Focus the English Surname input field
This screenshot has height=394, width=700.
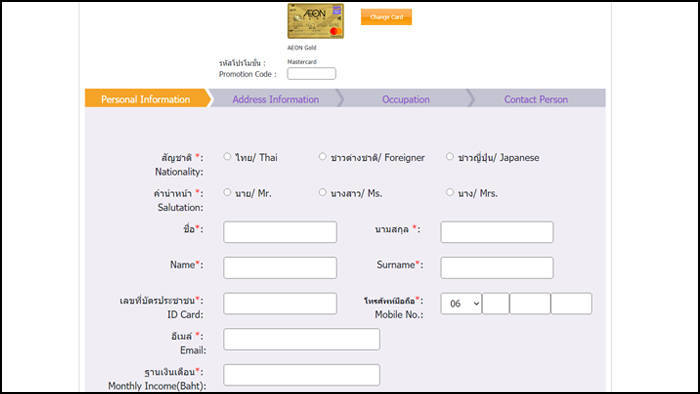(x=497, y=268)
